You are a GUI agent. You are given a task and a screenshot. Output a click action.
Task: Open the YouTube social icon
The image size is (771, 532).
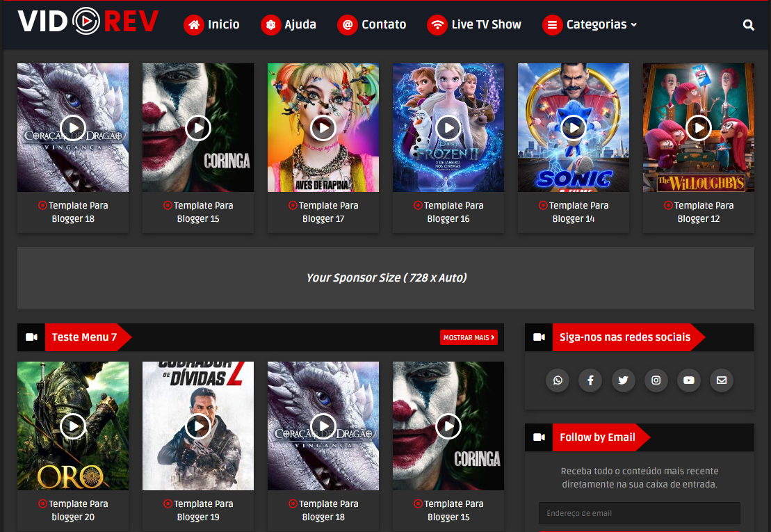pyautogui.click(x=689, y=380)
